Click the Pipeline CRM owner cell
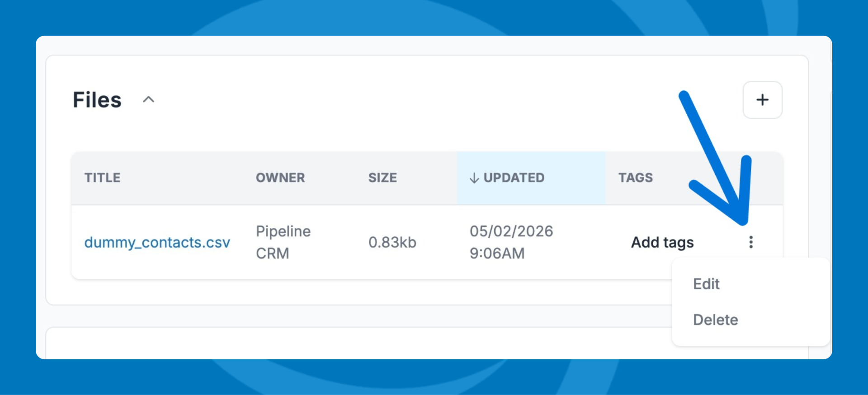This screenshot has height=395, width=868. pyautogui.click(x=283, y=242)
